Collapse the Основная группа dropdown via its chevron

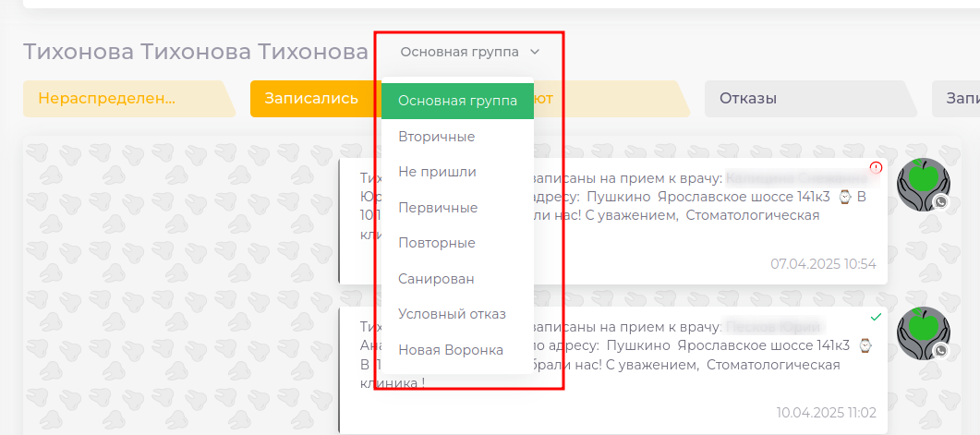[x=535, y=53]
